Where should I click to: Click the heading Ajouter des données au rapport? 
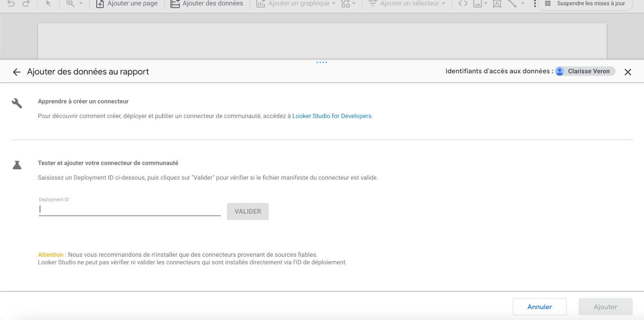click(88, 72)
